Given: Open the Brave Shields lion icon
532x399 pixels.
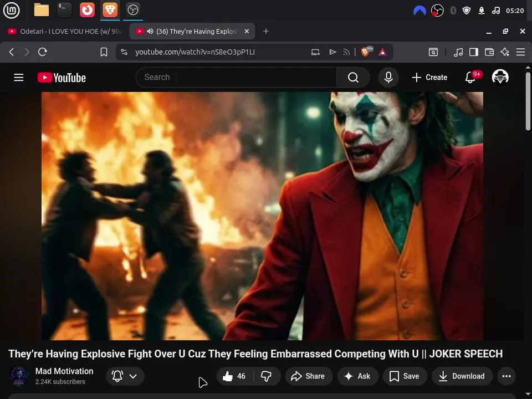Looking at the screenshot, I should [366, 52].
